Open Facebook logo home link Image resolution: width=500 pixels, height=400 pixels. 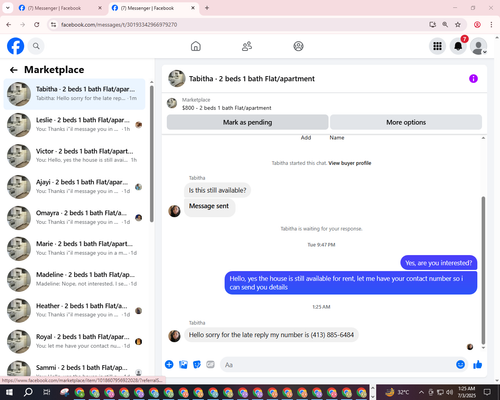point(15,46)
